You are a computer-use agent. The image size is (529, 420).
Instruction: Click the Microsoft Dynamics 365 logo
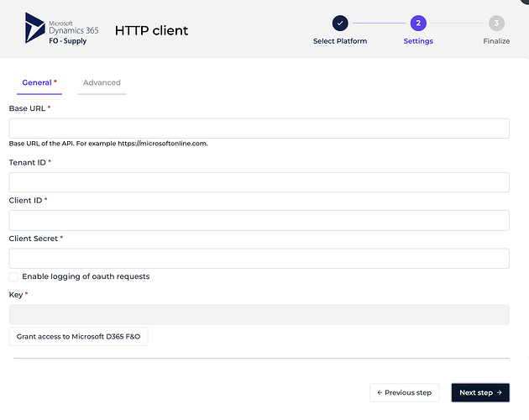click(62, 29)
